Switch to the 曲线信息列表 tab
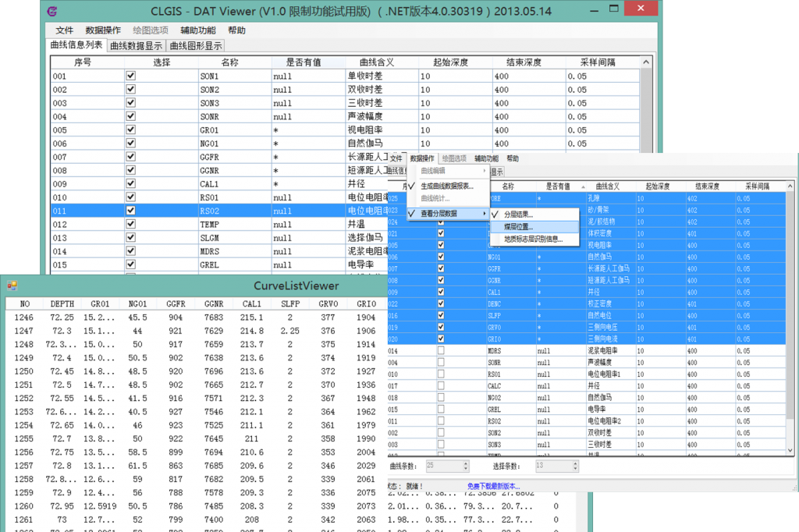Viewport: 799px width, 532px height. point(76,44)
